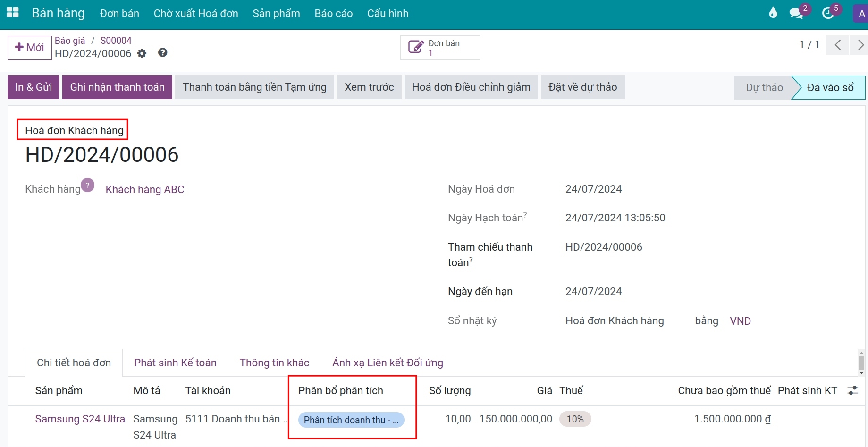The image size is (868, 447).
Task: Click the 5111 Doanh thu bán account cell
Action: (236, 419)
